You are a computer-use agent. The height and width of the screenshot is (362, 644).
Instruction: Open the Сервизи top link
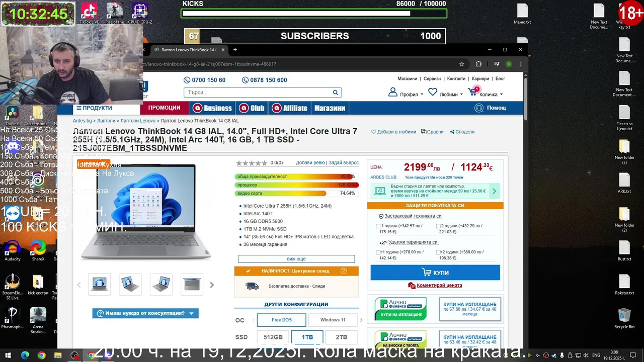click(x=432, y=79)
